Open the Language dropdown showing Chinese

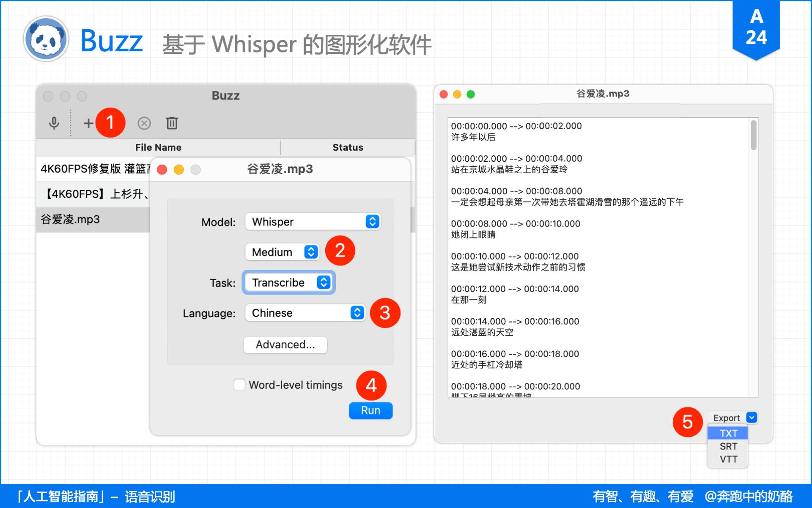(305, 313)
